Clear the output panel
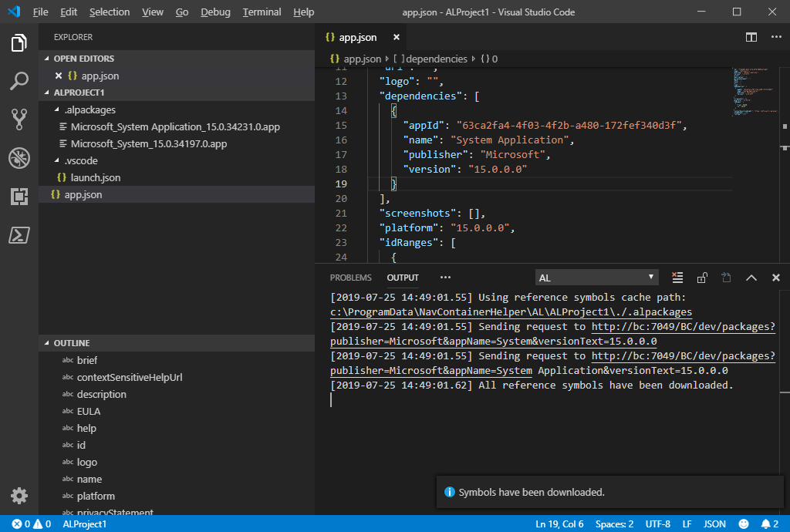Image resolution: width=790 pixels, height=532 pixels. pos(677,278)
